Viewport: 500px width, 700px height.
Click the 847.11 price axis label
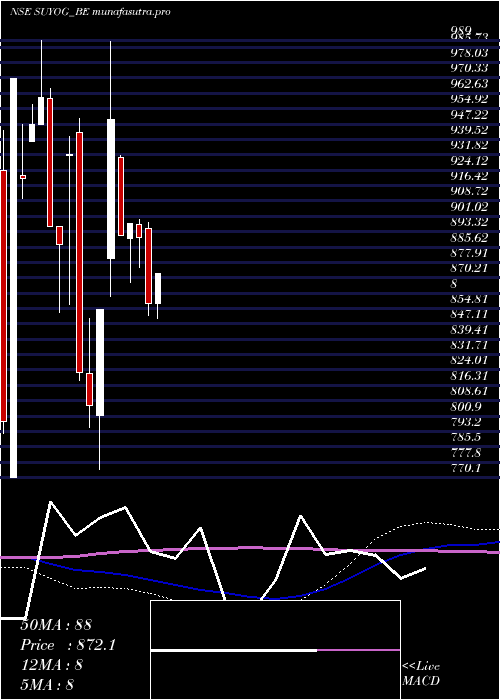469,314
